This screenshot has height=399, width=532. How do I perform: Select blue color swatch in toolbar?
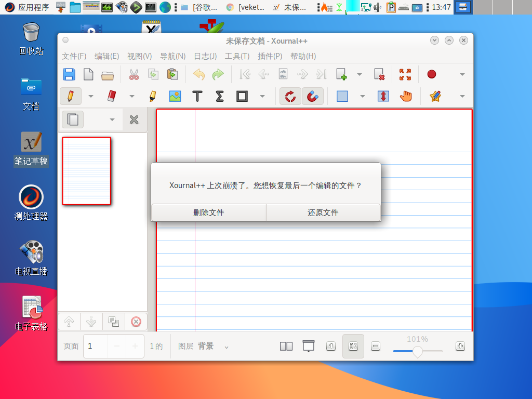(342, 96)
